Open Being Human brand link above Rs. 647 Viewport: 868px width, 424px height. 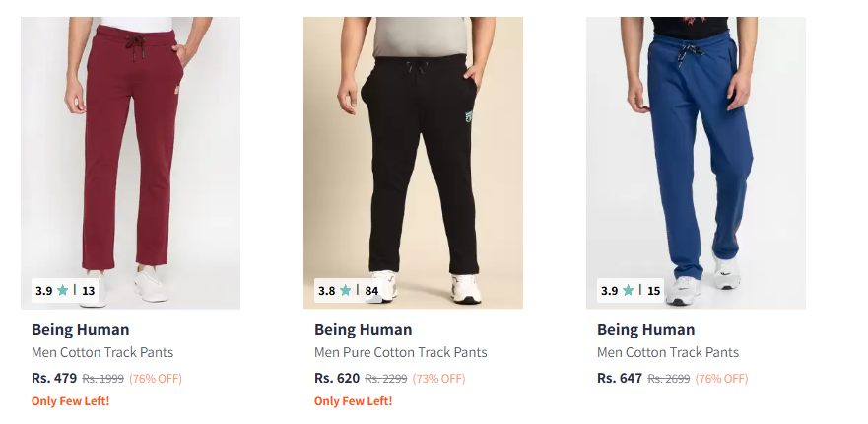point(645,330)
